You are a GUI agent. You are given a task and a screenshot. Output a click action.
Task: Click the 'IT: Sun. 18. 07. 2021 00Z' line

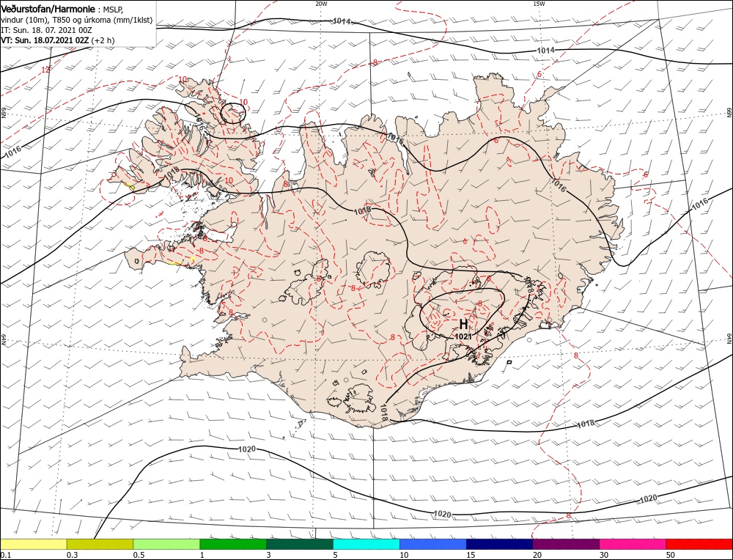pyautogui.click(x=47, y=30)
